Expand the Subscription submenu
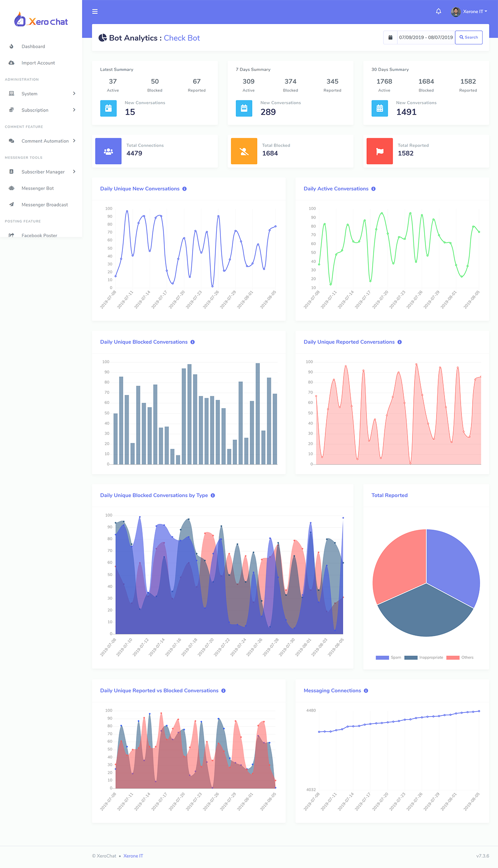The image size is (498, 868). pyautogui.click(x=41, y=110)
